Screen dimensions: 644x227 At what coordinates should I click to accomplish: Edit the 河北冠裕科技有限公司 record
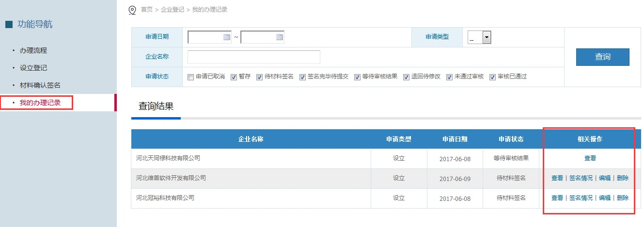click(604, 198)
